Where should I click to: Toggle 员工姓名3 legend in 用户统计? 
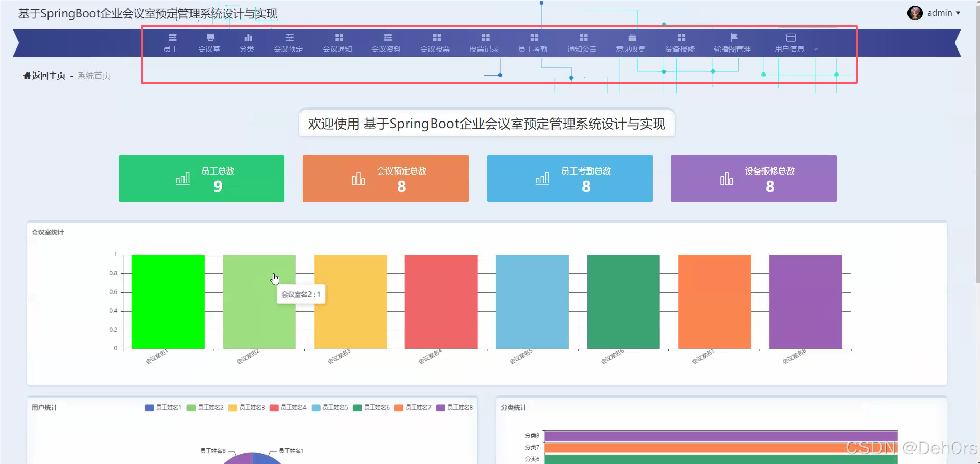[x=246, y=407]
